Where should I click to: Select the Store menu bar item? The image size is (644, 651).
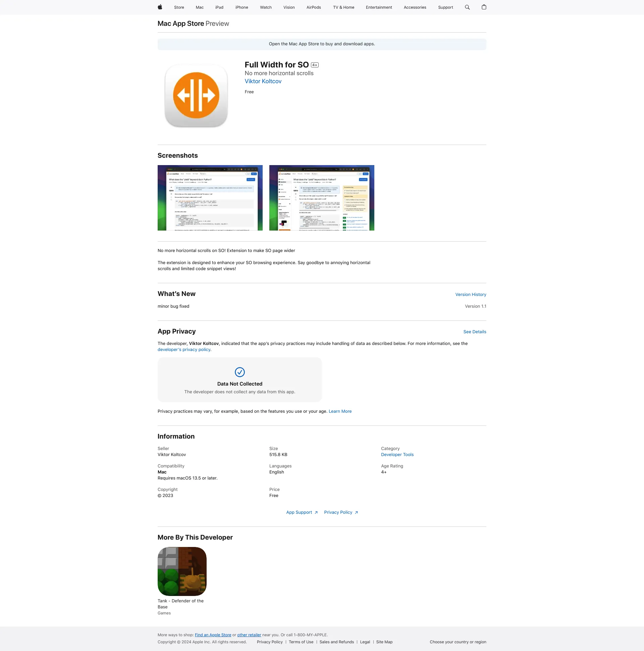[179, 7]
